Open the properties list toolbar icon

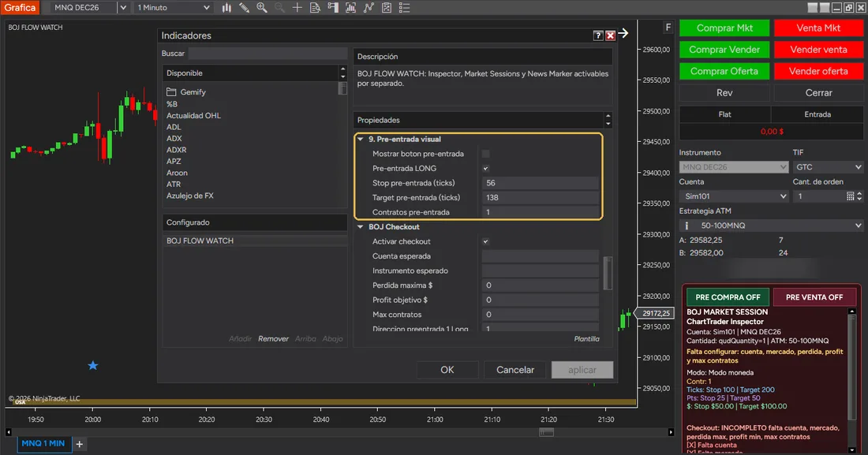pos(404,8)
